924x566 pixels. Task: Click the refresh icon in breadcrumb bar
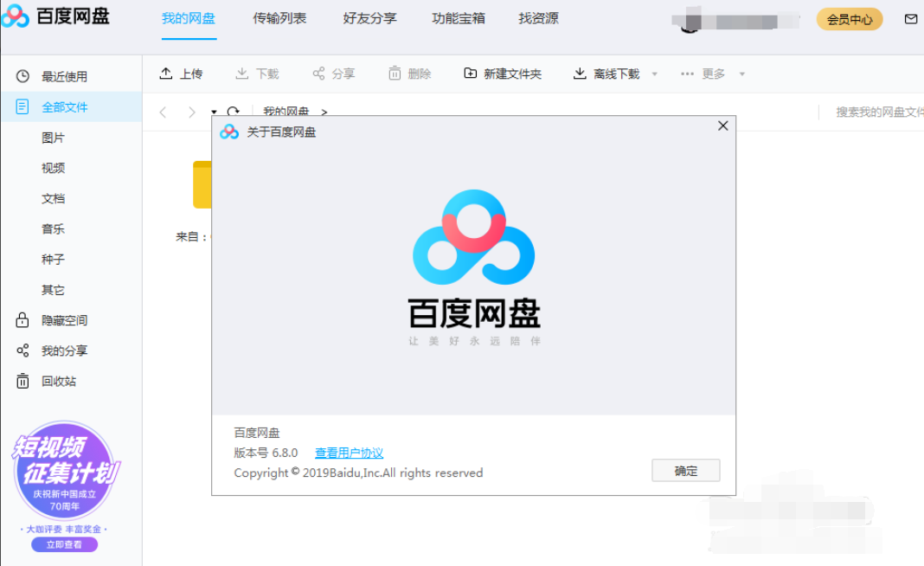pos(232,112)
